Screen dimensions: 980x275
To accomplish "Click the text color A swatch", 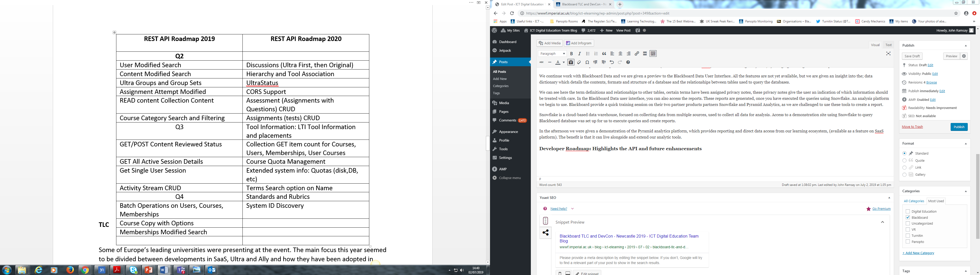I will click(x=558, y=62).
